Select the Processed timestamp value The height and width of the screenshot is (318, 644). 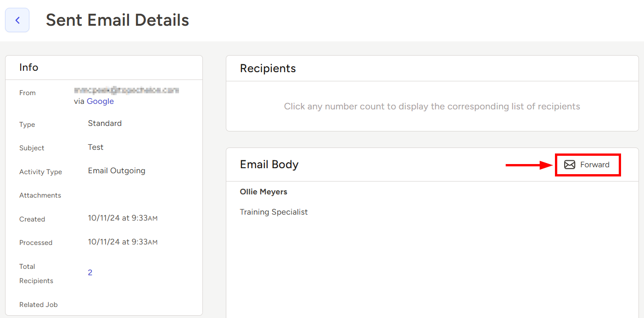123,241
